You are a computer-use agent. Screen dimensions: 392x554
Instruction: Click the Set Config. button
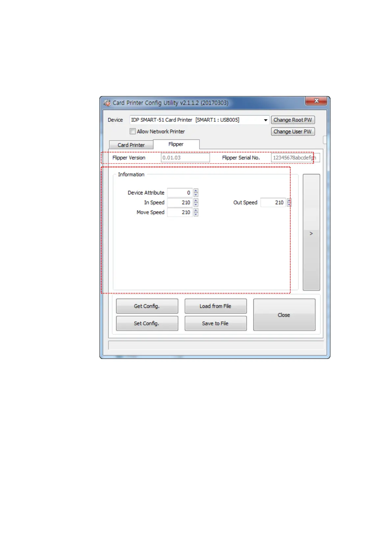pyautogui.click(x=147, y=324)
